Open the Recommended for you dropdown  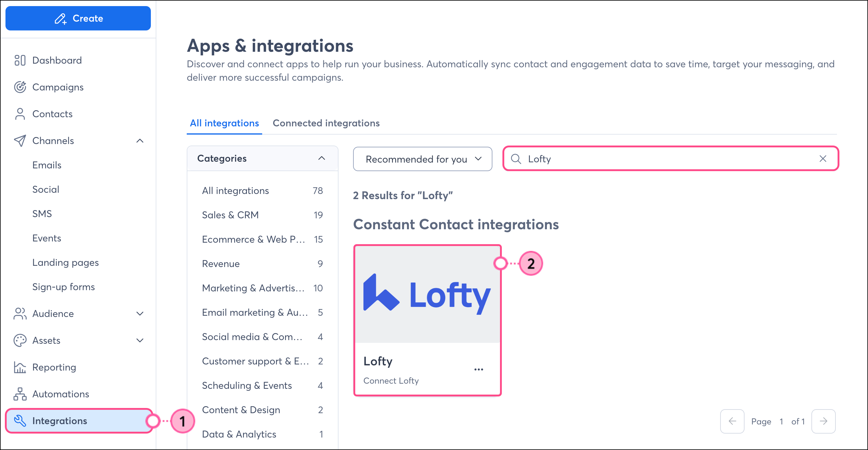[x=422, y=159]
